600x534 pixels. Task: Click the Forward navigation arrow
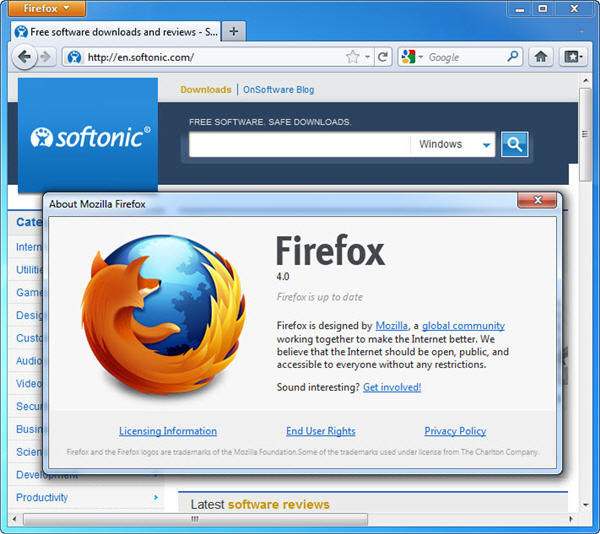(45, 57)
